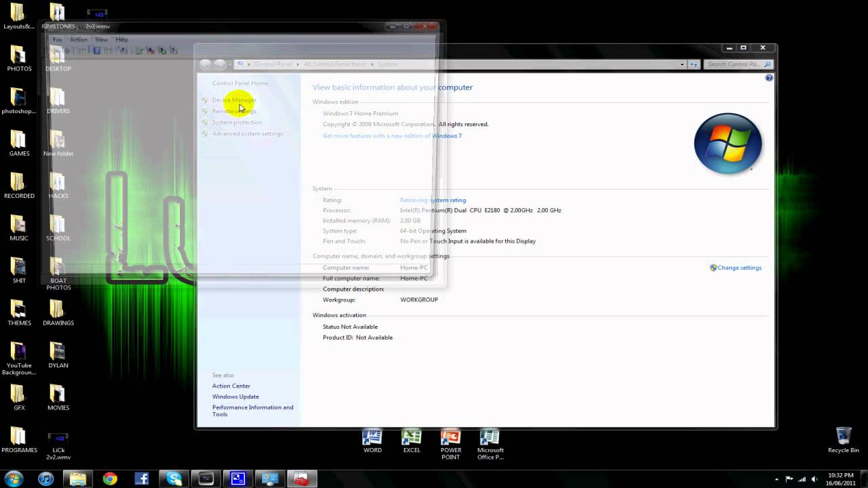This screenshot has height=488, width=868.
Task: Launch iTunes from the taskbar
Action: tap(45, 479)
